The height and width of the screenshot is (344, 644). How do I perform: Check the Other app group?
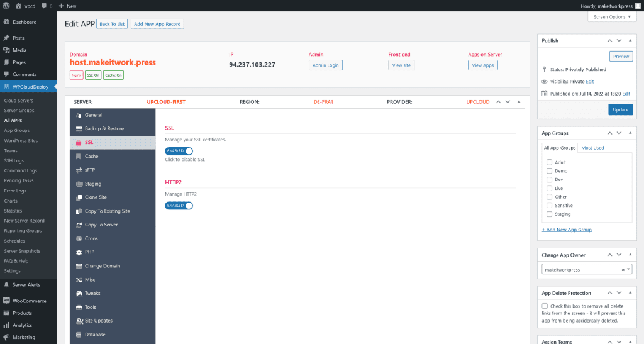pyautogui.click(x=549, y=197)
